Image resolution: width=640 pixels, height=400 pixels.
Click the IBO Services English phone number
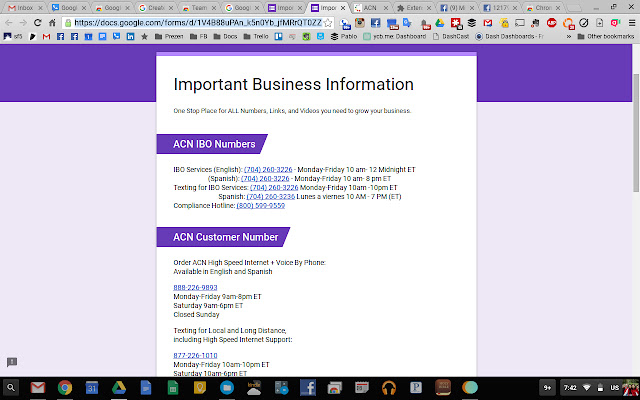pos(268,169)
